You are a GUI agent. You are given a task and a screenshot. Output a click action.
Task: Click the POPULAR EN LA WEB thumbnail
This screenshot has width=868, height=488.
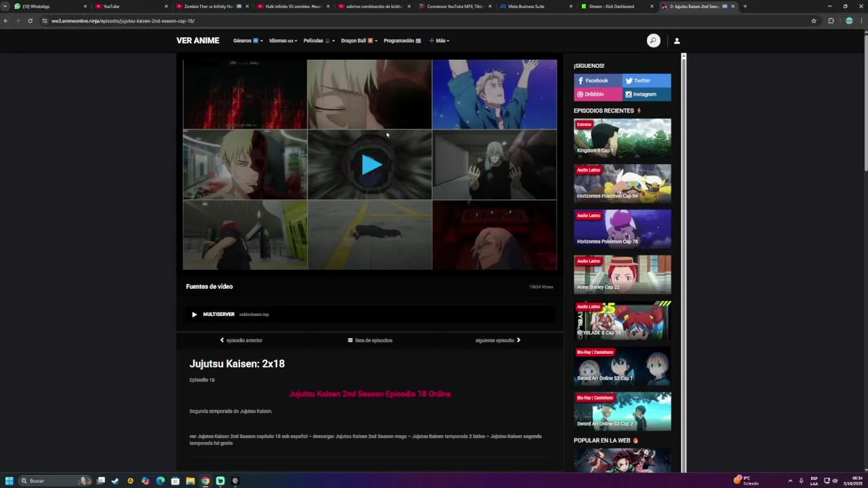click(x=623, y=460)
